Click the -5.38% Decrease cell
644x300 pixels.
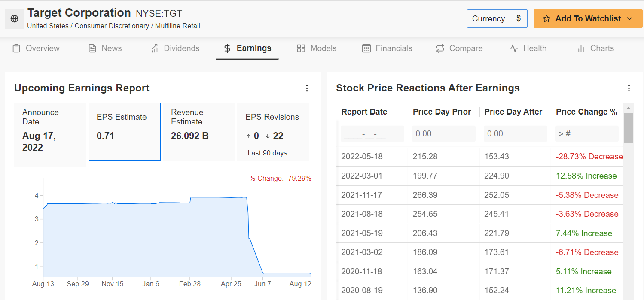coord(587,195)
